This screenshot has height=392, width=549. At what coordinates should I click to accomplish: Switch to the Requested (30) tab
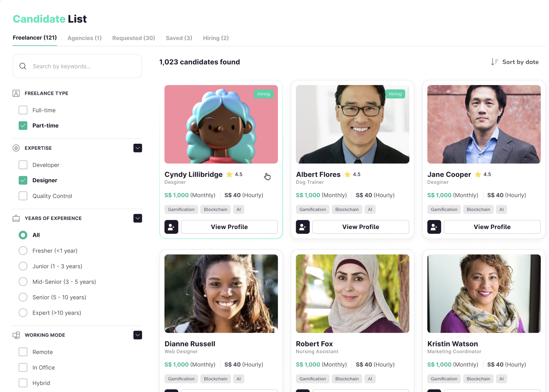[134, 38]
